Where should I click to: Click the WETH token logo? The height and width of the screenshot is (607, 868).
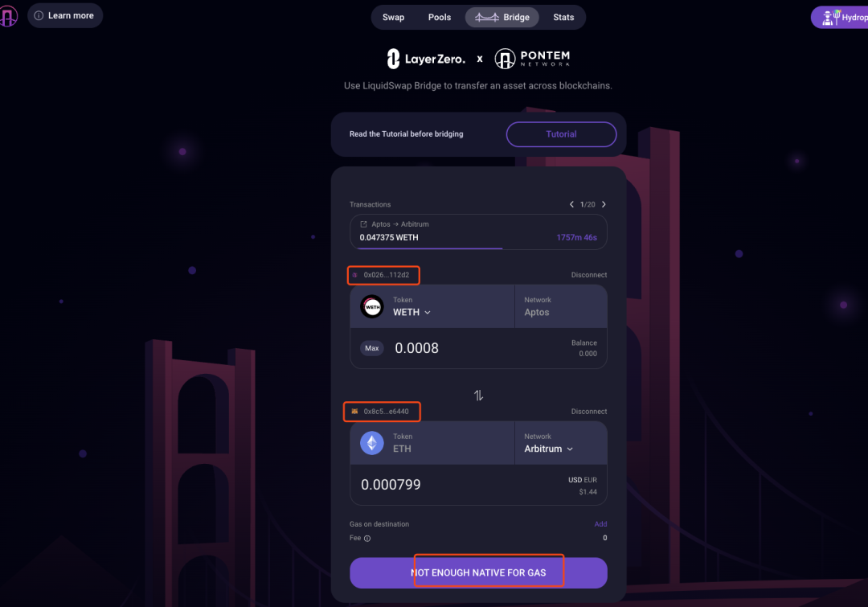click(372, 306)
